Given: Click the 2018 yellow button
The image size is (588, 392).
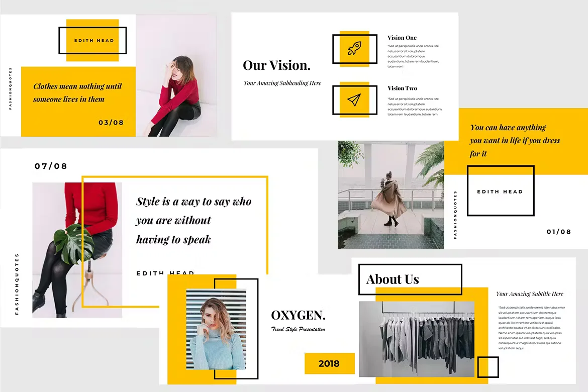Looking at the screenshot, I should (329, 363).
